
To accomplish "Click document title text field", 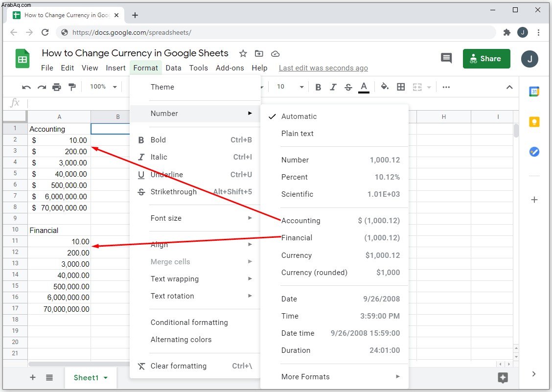I will (x=135, y=53).
